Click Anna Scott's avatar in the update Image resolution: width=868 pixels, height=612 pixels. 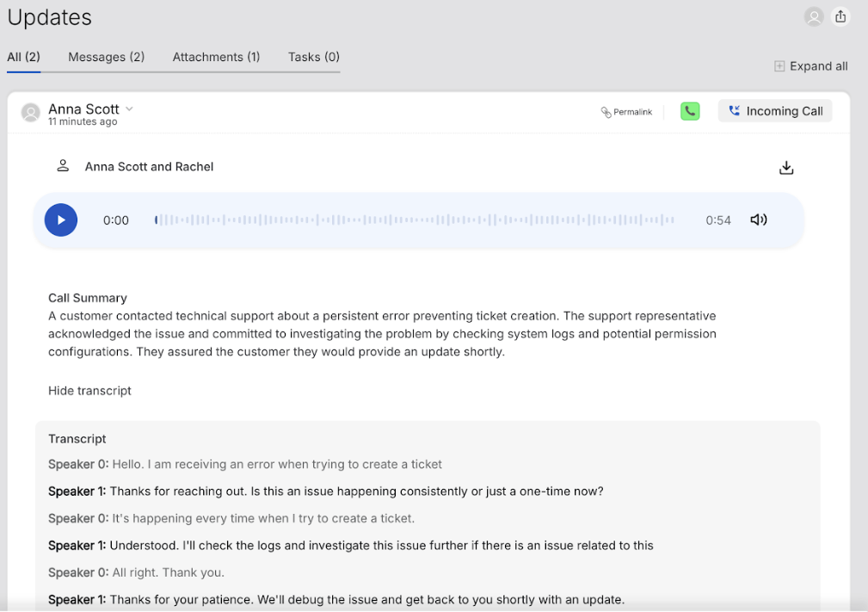30,113
